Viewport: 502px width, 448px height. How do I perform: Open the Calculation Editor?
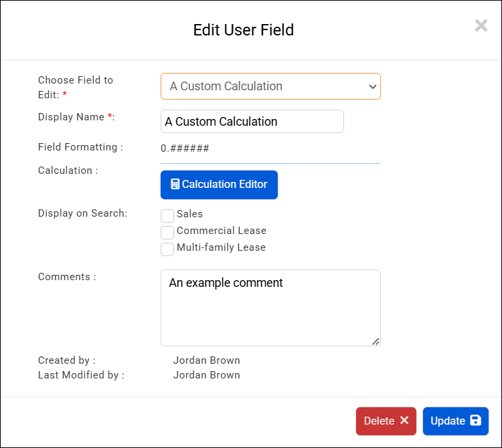click(219, 185)
